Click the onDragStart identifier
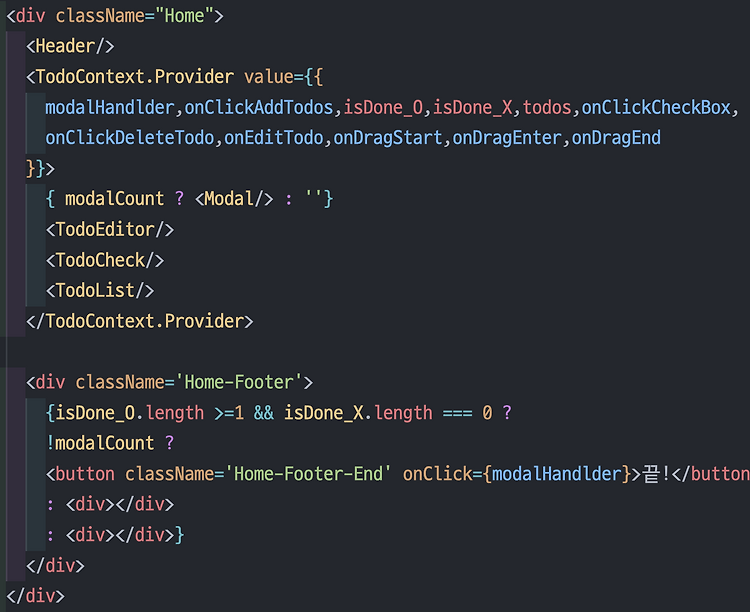Screen dimensions: 750x612 388,138
